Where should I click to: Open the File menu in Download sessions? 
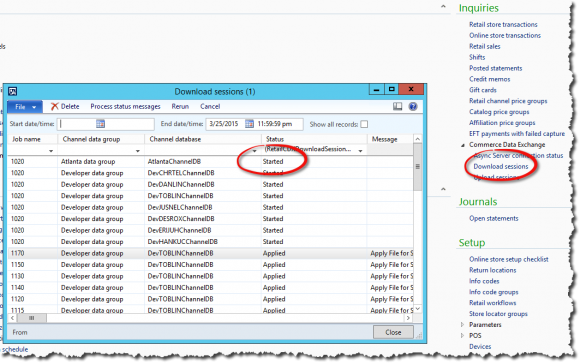coord(25,107)
